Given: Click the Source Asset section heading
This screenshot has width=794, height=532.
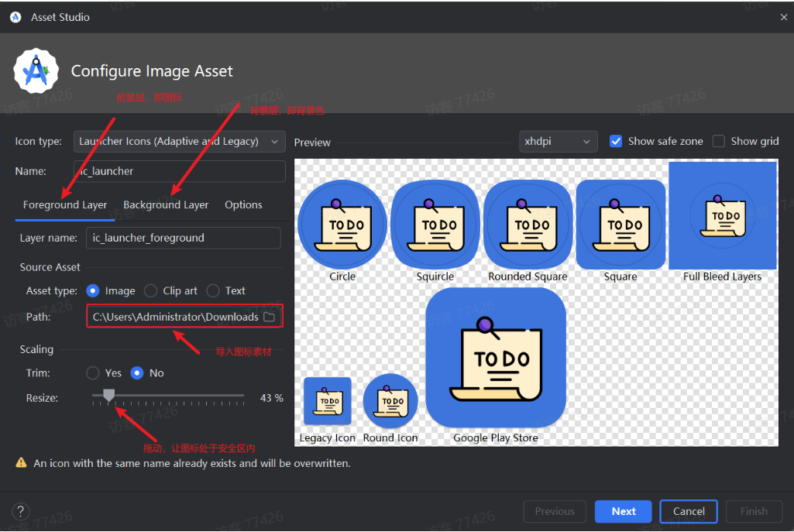Looking at the screenshot, I should coord(50,267).
